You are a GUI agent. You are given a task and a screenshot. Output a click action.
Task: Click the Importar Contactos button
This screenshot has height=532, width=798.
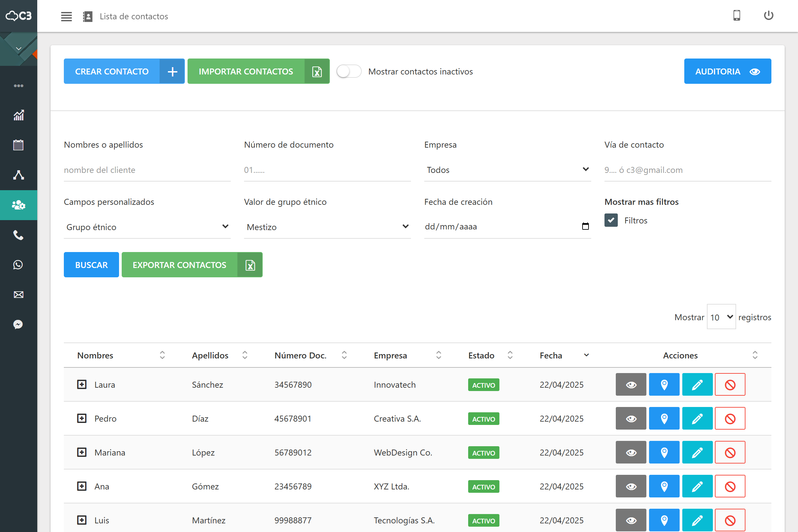coord(259,71)
